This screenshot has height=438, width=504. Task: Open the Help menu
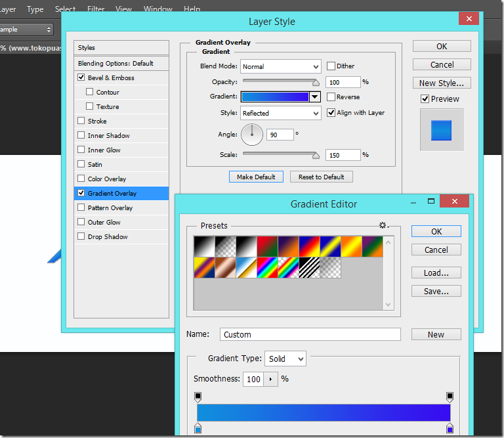tap(192, 9)
